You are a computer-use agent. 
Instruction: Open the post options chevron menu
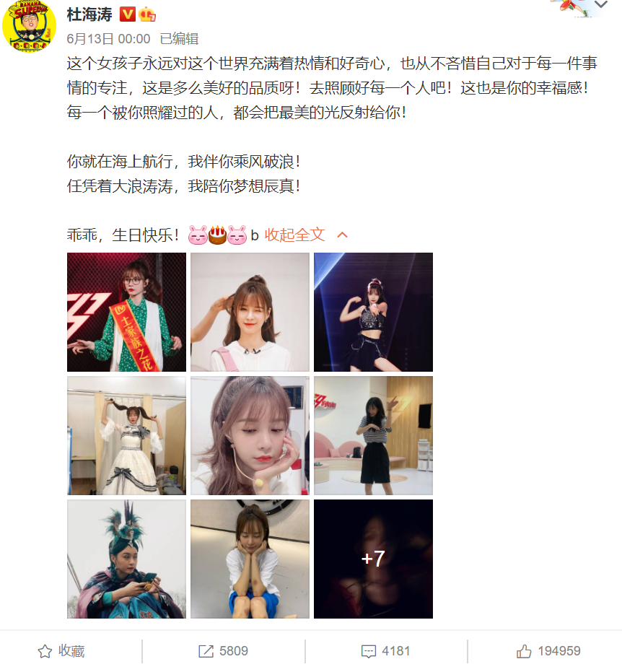click(601, 5)
